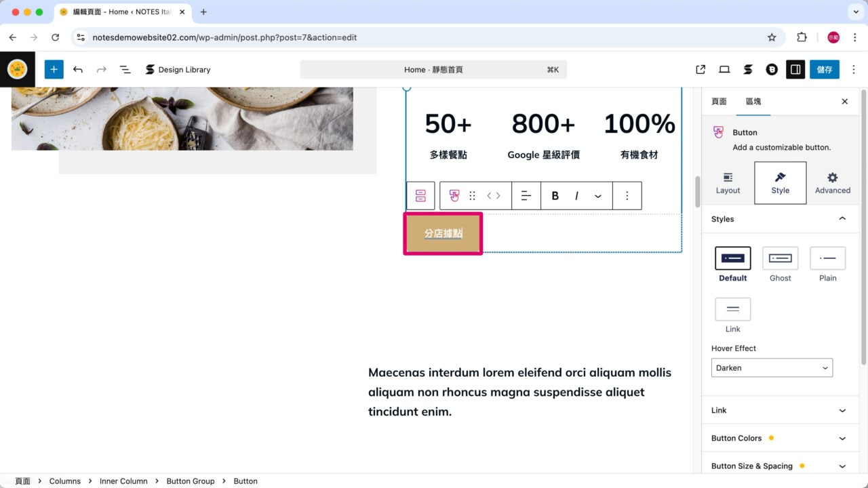Open the document overview list view
Screen dimensions: 868x488
click(x=125, y=69)
